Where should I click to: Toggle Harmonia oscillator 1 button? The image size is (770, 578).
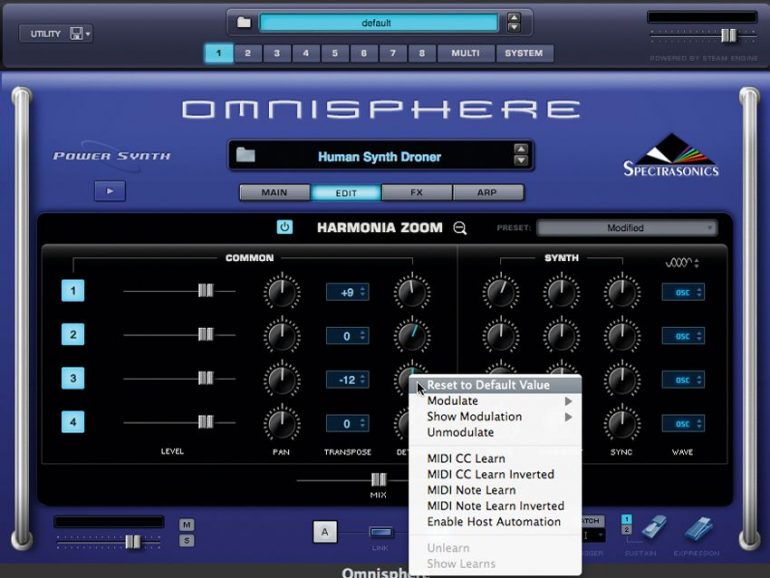pyautogui.click(x=73, y=291)
